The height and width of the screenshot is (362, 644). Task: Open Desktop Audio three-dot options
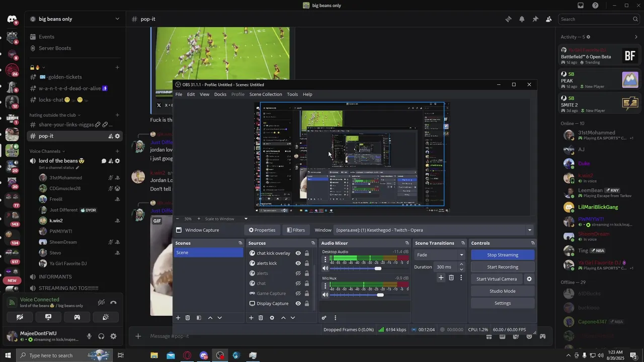(325, 260)
